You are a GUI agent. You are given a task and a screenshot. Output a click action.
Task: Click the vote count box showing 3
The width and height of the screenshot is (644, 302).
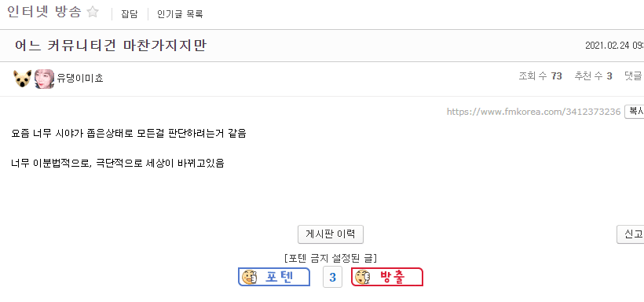333,277
